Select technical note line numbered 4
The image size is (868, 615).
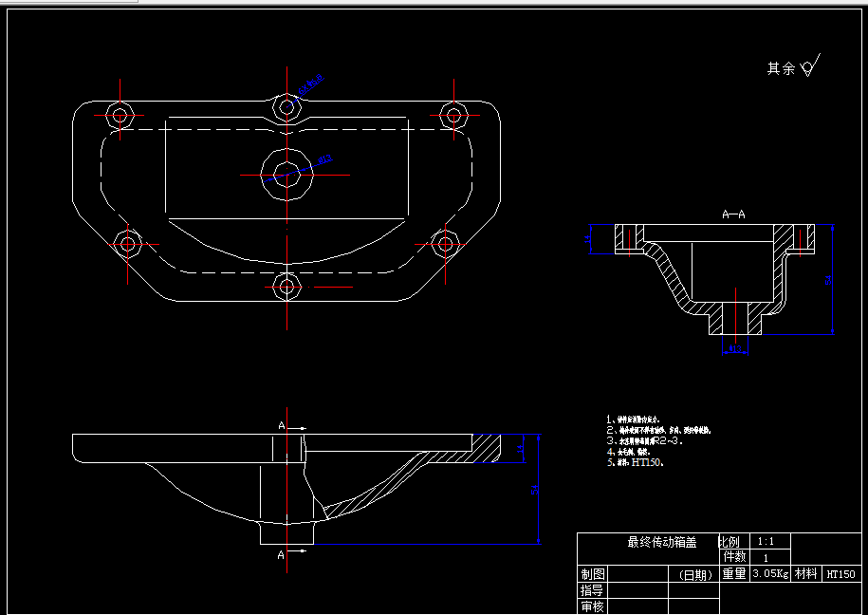(628, 452)
